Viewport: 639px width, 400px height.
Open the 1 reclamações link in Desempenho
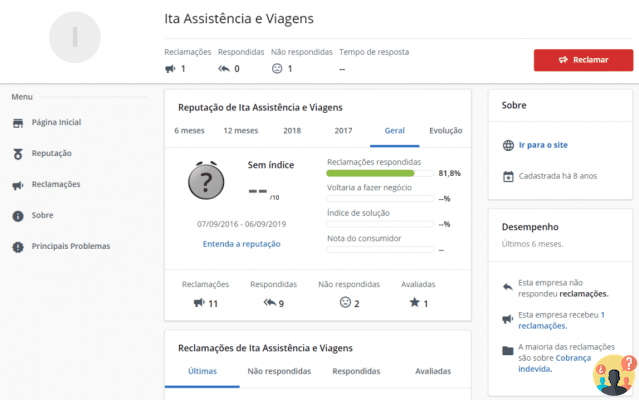click(561, 320)
